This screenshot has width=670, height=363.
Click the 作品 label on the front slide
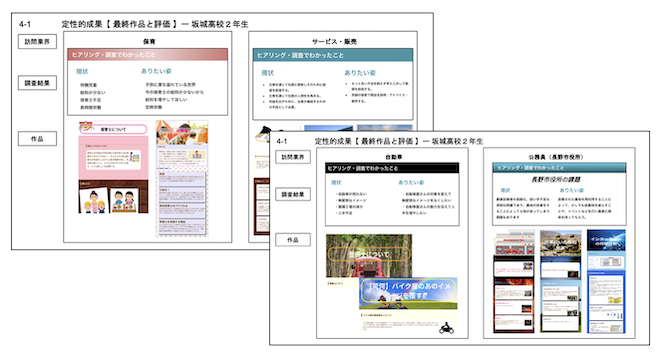pyautogui.click(x=293, y=240)
